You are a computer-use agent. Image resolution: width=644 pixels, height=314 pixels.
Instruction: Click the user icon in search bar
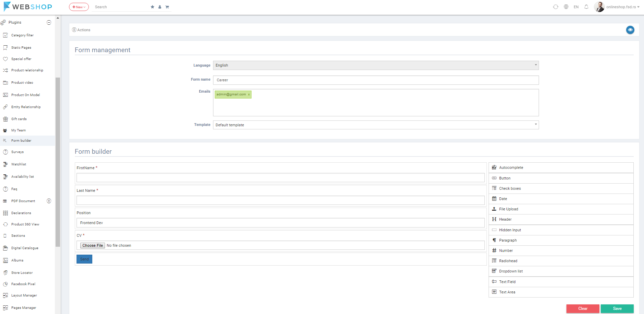[x=160, y=7]
